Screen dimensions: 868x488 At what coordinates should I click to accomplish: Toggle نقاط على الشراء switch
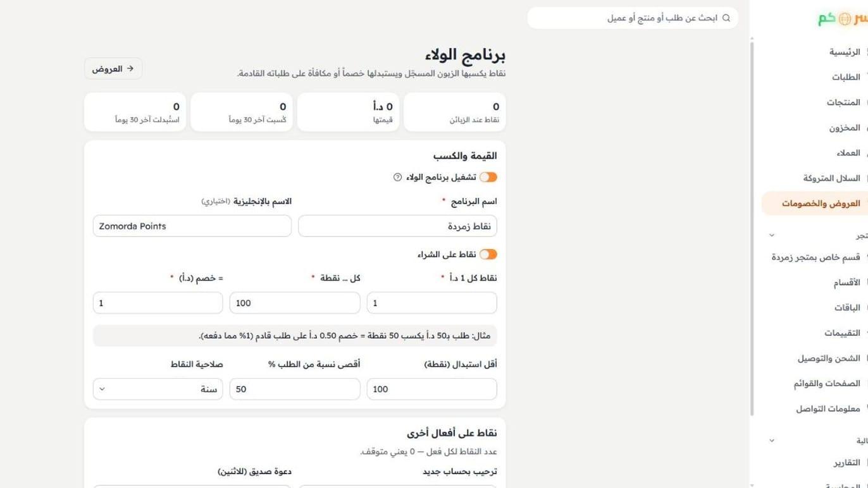coord(488,254)
